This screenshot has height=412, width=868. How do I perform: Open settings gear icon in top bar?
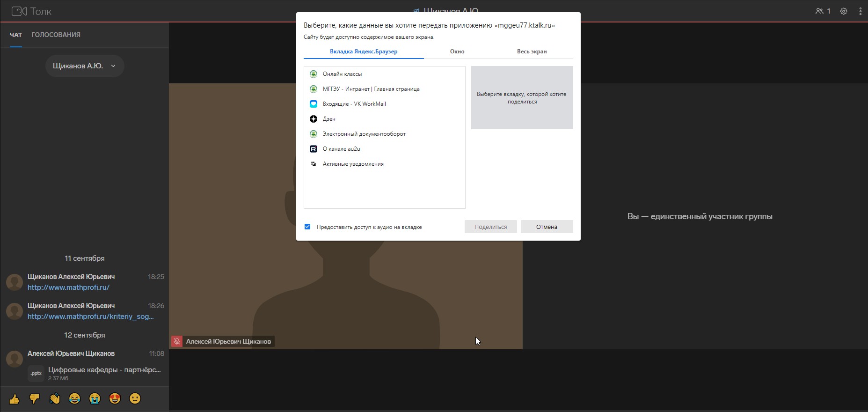click(x=843, y=11)
